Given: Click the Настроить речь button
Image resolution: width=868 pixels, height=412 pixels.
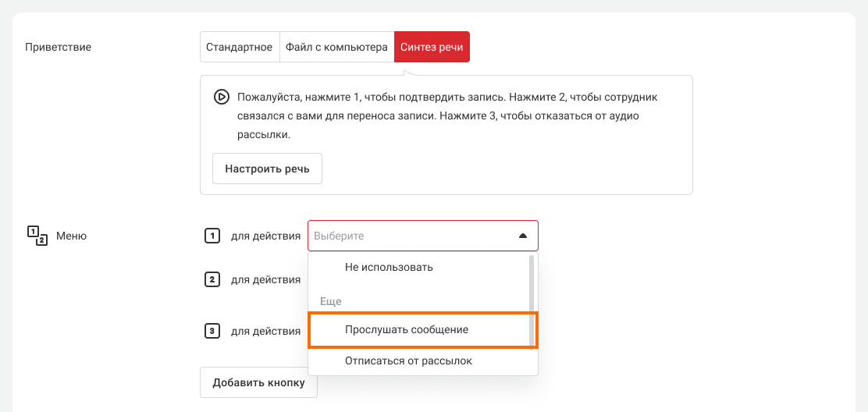Looking at the screenshot, I should 267,169.
